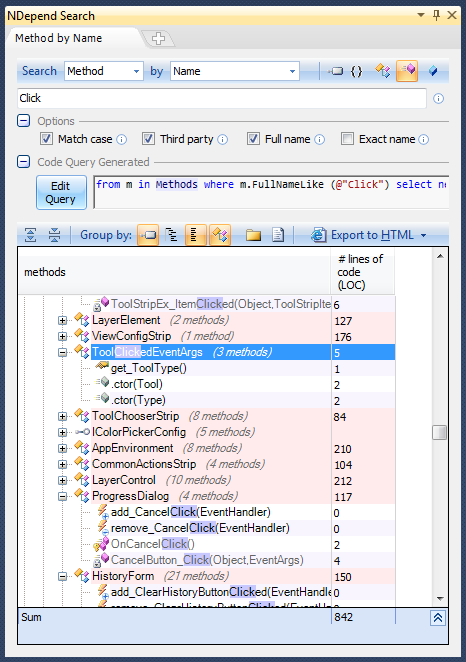Toggle the Full name checkbox

click(253, 139)
